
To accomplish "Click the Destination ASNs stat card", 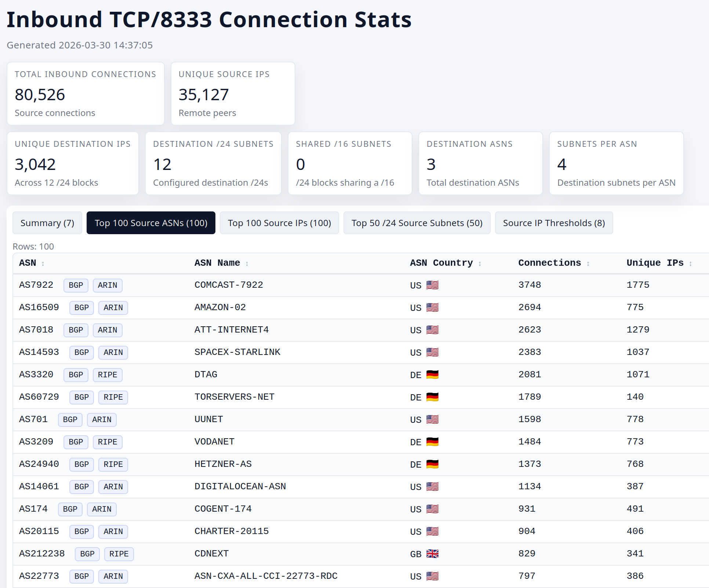I will [x=480, y=163].
